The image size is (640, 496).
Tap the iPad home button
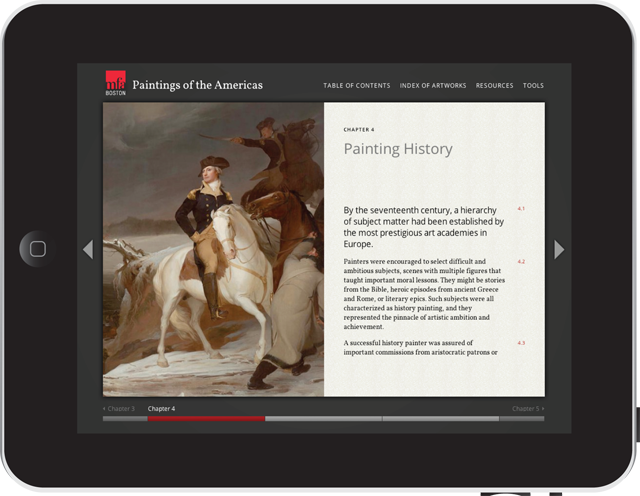(38, 249)
